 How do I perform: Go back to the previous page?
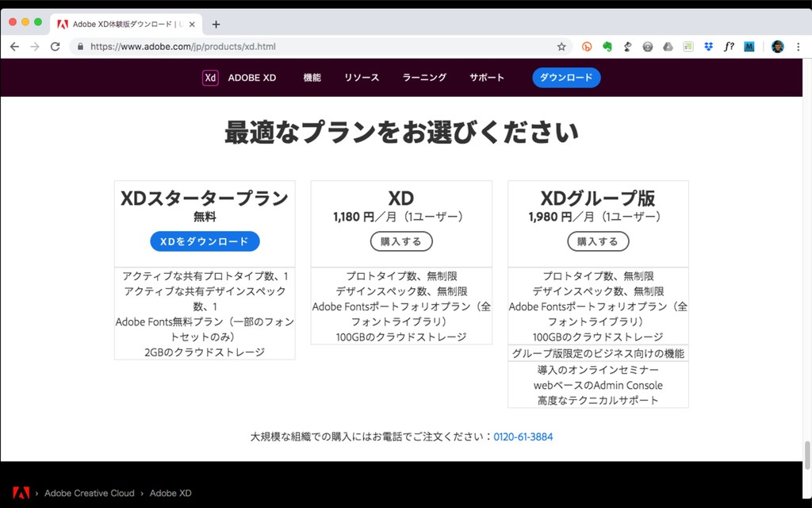14,47
